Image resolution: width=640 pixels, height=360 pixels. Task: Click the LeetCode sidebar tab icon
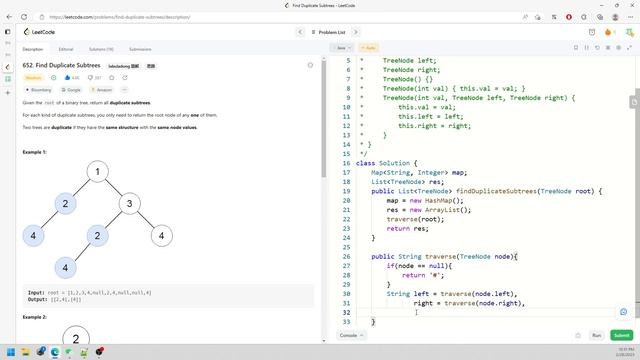coord(8,67)
